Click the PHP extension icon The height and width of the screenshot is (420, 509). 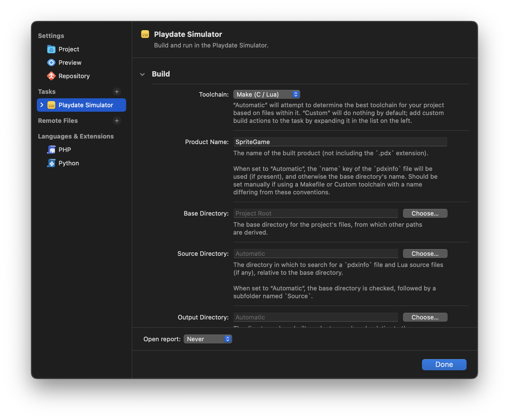click(x=51, y=150)
